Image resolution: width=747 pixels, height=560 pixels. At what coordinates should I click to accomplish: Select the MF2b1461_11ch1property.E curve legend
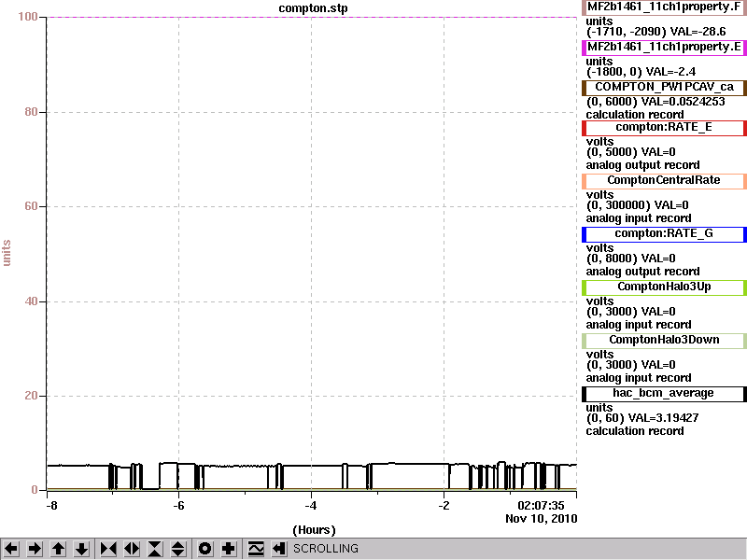point(664,48)
